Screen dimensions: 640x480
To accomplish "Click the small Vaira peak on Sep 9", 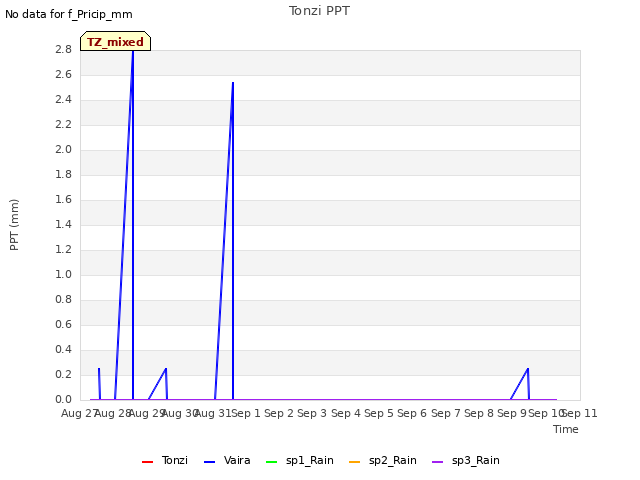I will (x=528, y=369).
